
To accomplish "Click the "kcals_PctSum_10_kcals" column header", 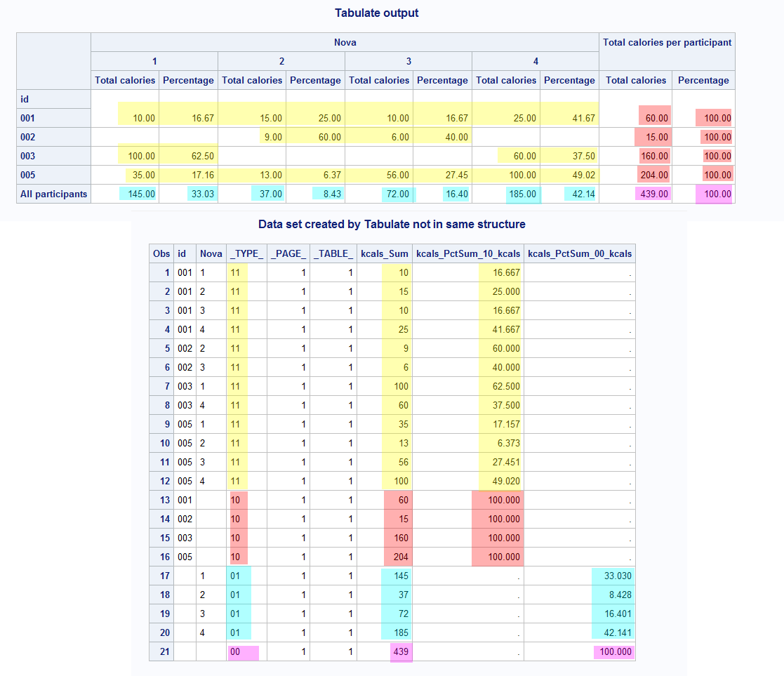I will coord(467,253).
